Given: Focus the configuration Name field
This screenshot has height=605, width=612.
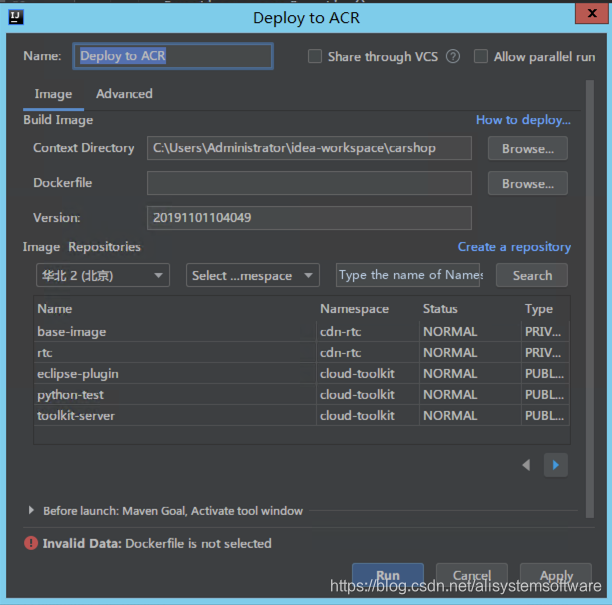Looking at the screenshot, I should (173, 56).
